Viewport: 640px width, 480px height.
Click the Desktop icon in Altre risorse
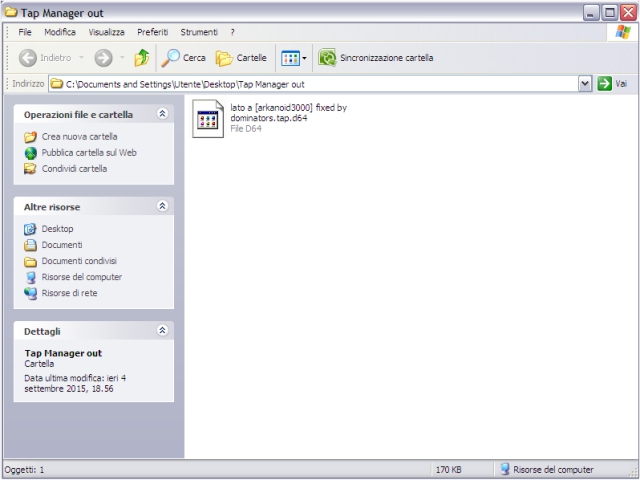coord(30,229)
